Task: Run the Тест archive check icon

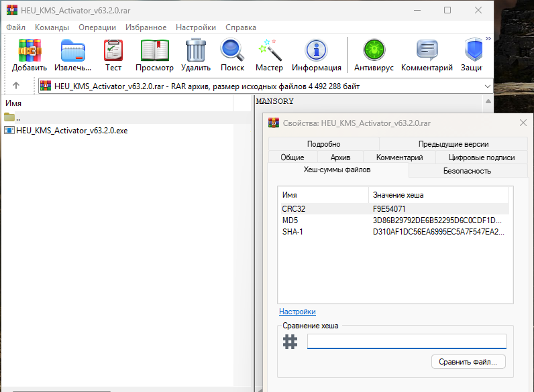Action: click(x=113, y=50)
